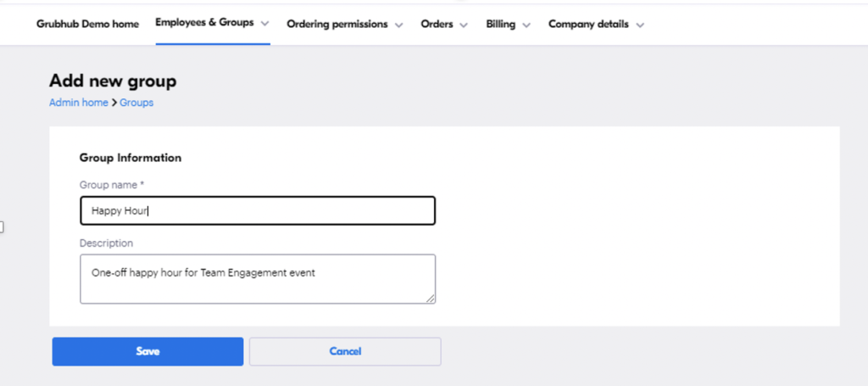Grab the Description box resize handle
The width and height of the screenshot is (868, 386).
coord(430,299)
